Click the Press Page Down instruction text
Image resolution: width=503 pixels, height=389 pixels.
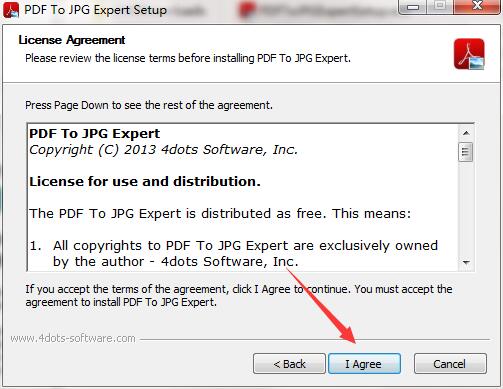pyautogui.click(x=149, y=105)
